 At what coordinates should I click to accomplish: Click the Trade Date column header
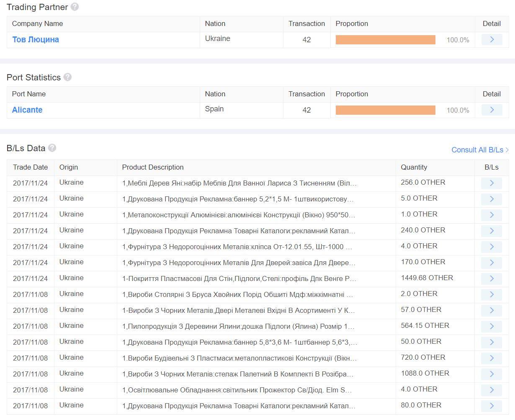click(31, 167)
